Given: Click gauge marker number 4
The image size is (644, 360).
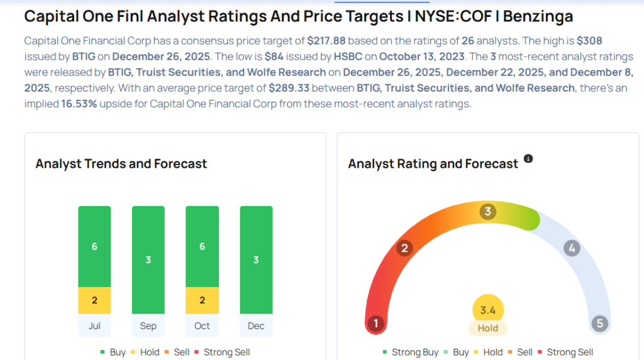Looking at the screenshot, I should pos(571,248).
